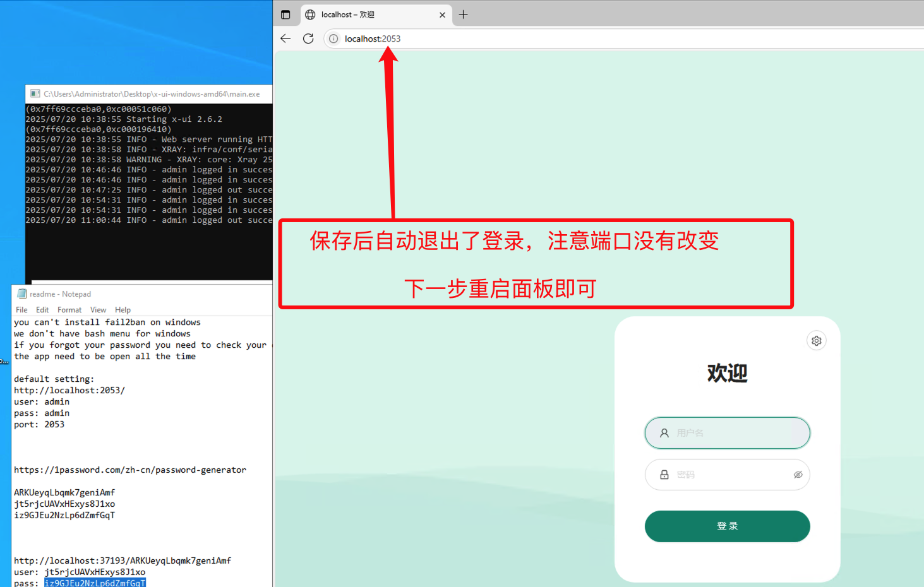Click the 欢迎 welcome heading
The height and width of the screenshot is (587, 924).
coord(728,373)
